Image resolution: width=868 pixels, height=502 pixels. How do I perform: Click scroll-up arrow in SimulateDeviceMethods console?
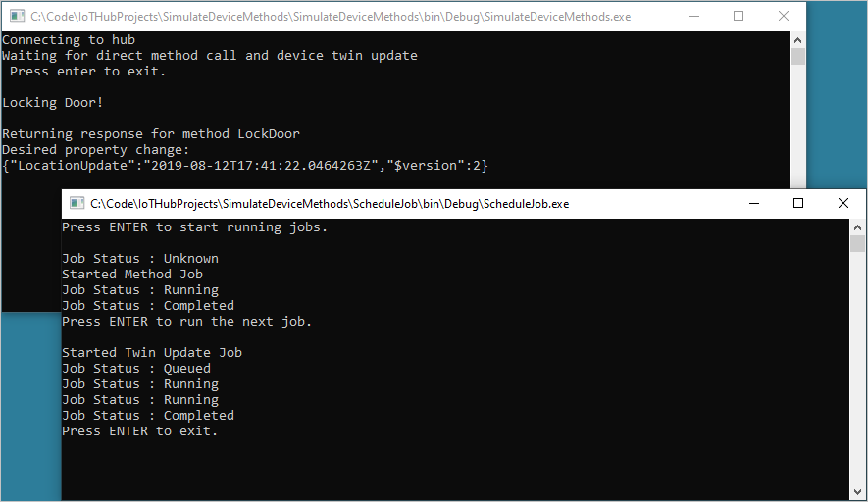tap(797, 40)
